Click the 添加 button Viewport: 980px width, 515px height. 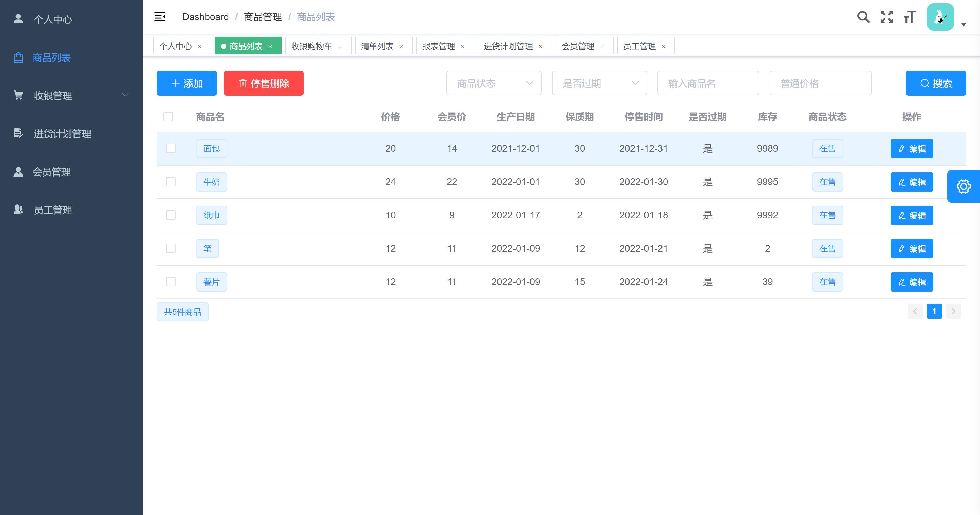pos(186,83)
